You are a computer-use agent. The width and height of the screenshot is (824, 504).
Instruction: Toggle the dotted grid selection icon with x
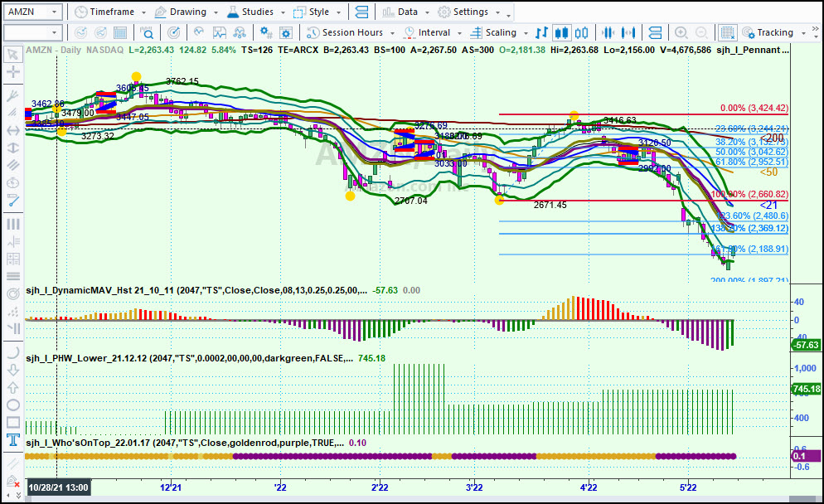[x=727, y=32]
